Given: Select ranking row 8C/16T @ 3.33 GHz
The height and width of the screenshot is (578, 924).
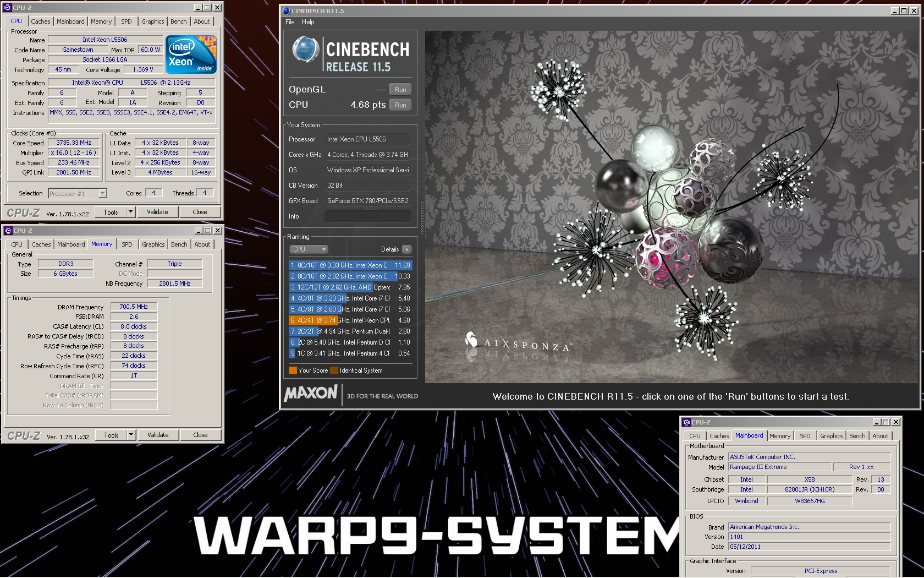Looking at the screenshot, I should (x=350, y=265).
